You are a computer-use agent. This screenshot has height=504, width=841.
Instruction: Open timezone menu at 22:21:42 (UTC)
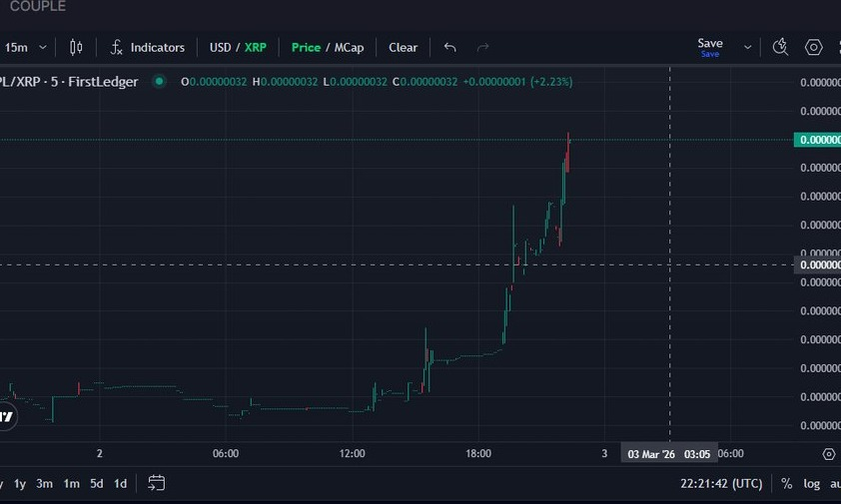pos(721,484)
